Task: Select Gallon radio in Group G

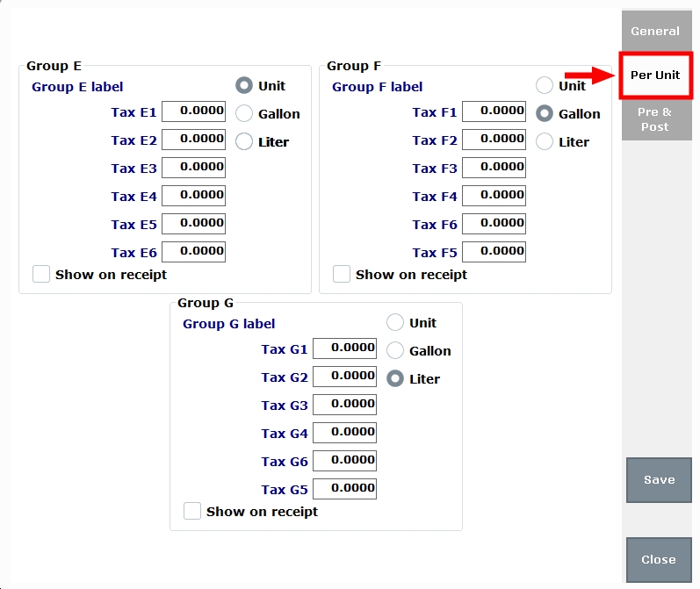Action: pos(395,350)
